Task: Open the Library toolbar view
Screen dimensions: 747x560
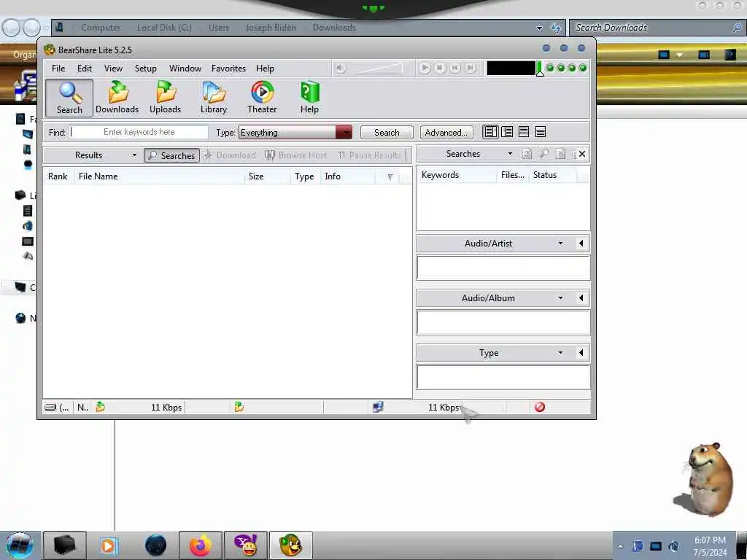Action: tap(214, 98)
